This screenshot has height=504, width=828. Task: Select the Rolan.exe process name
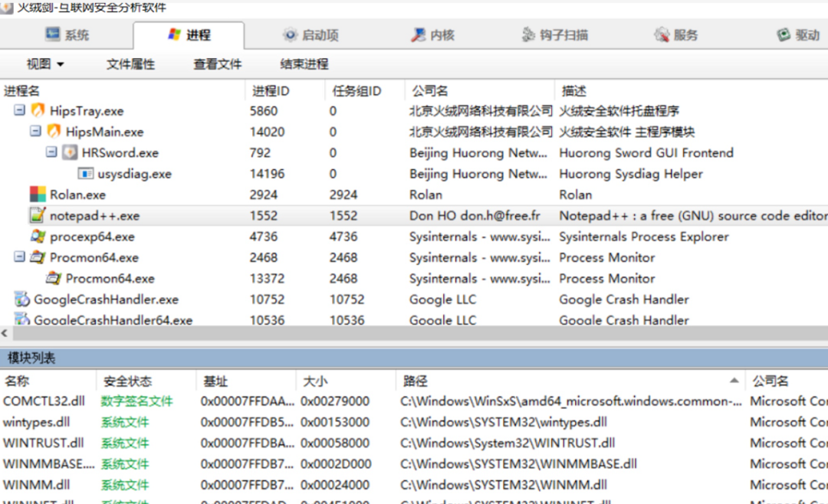click(77, 195)
